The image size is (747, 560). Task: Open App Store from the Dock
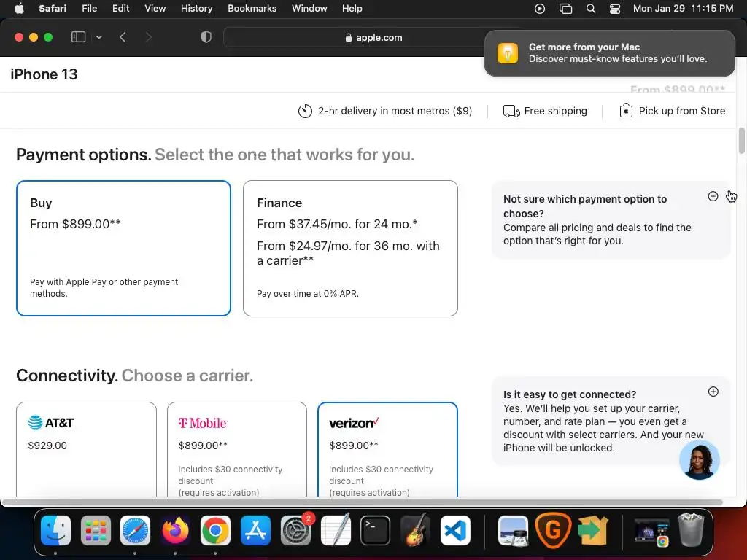(255, 530)
